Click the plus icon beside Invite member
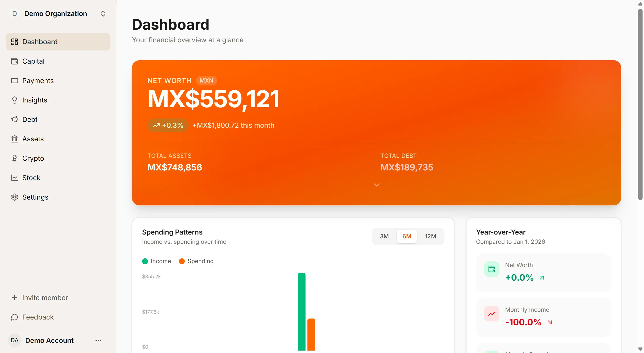The width and height of the screenshot is (644, 353). [15, 298]
